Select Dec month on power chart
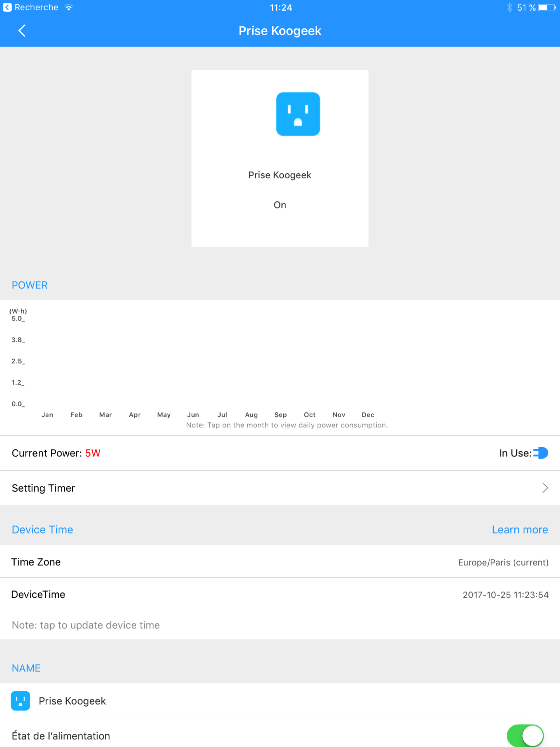 click(368, 415)
